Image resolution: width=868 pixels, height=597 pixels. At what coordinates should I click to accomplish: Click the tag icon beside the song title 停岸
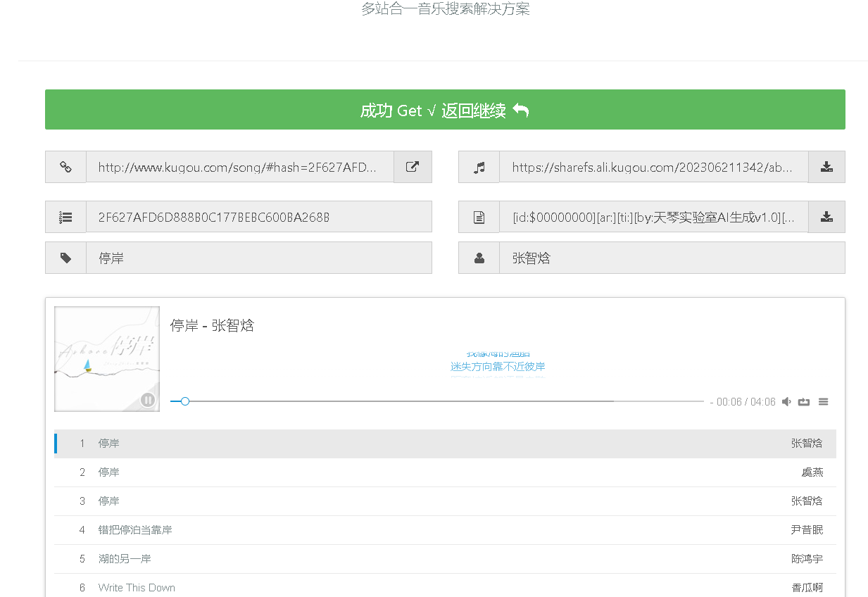coord(65,258)
